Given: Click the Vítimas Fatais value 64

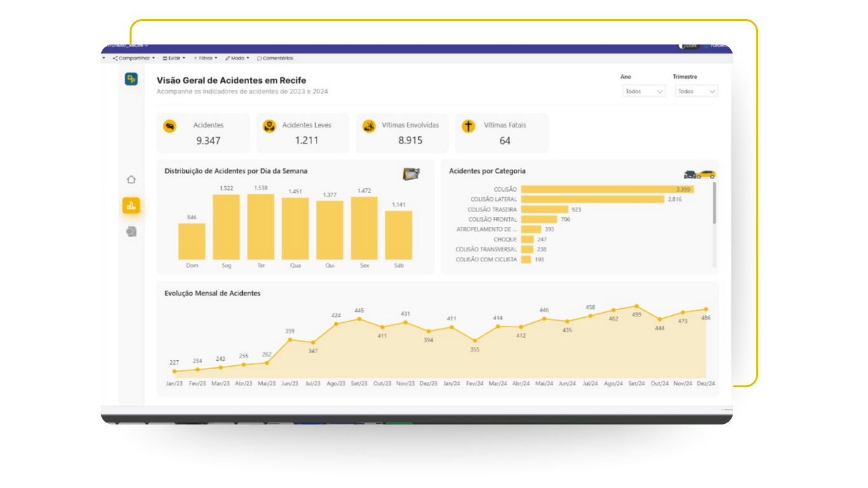Looking at the screenshot, I should [505, 140].
